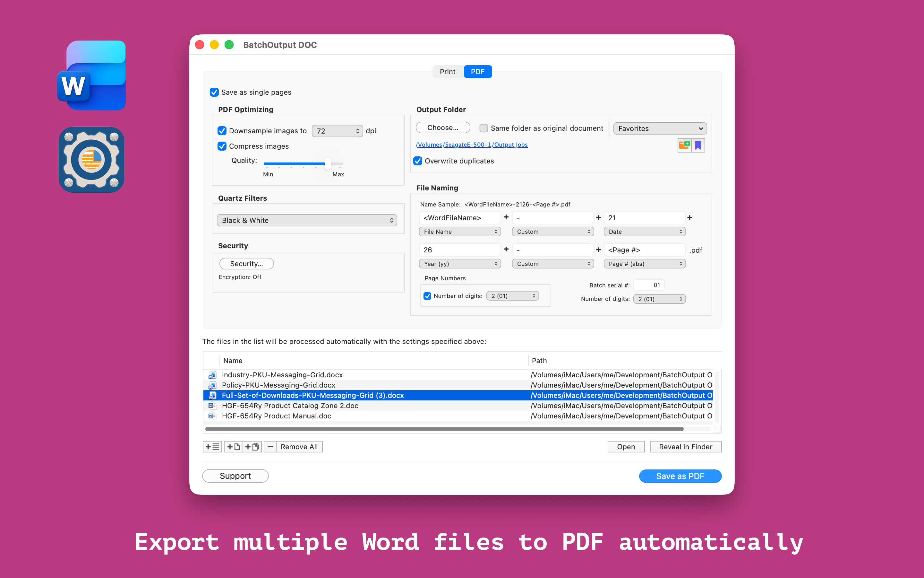Click the 26 year naming field

460,250
